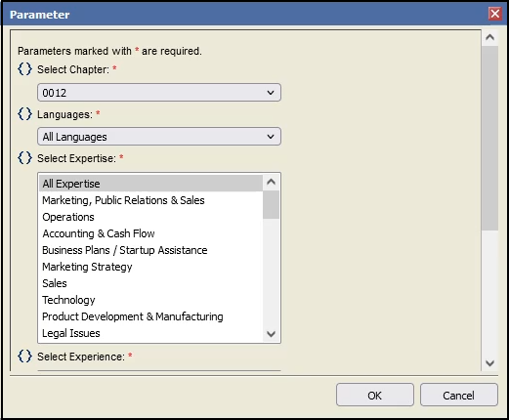509x420 pixels.
Task: Open the All Languages dropdown
Action: click(x=159, y=137)
